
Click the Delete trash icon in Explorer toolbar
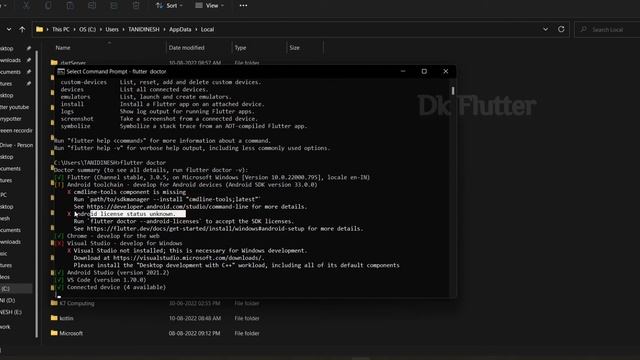[136, 5]
